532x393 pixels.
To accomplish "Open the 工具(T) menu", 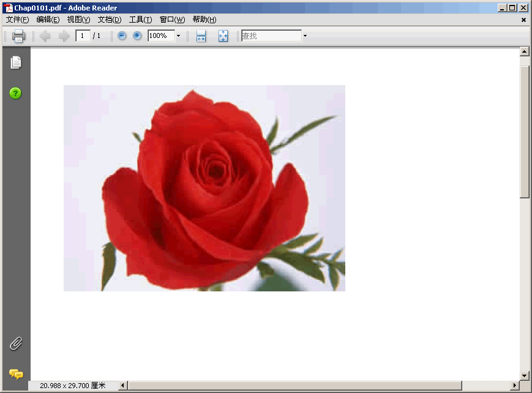I will [140, 20].
